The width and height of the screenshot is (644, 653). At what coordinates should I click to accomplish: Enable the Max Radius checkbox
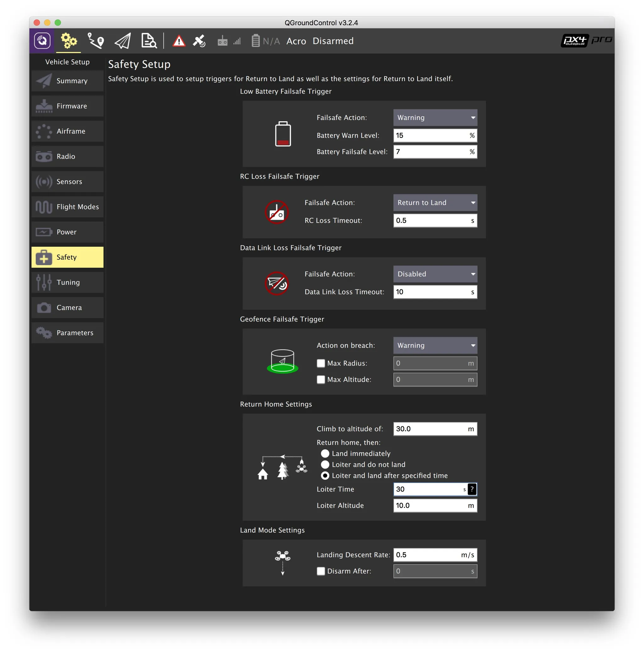click(321, 363)
